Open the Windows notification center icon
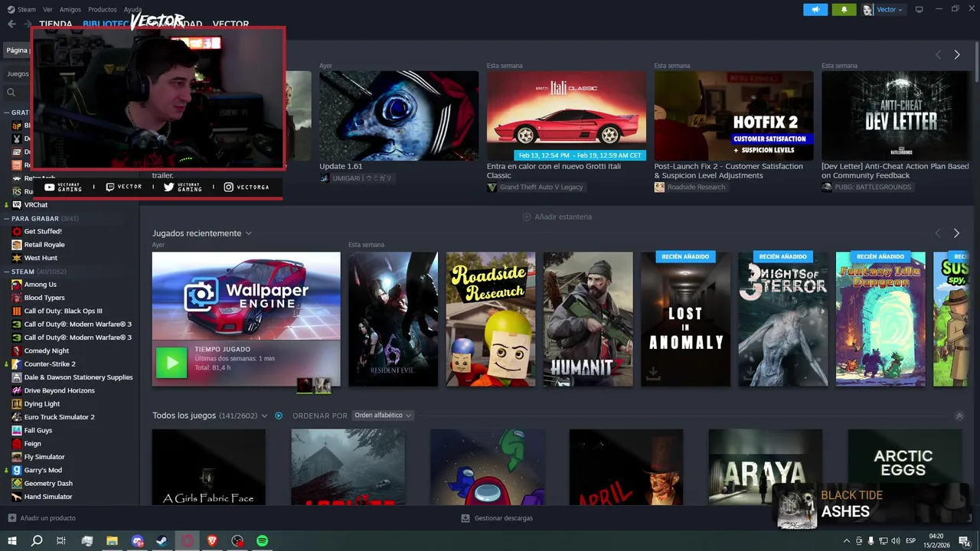Image resolution: width=980 pixels, height=551 pixels. [965, 541]
